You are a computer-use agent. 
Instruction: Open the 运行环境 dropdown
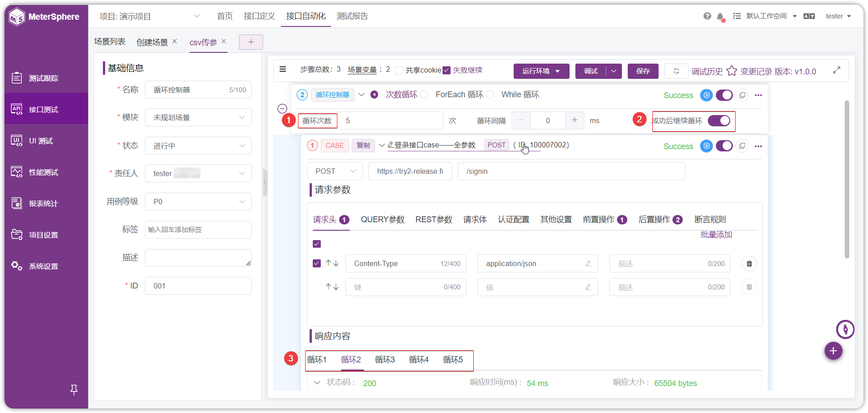pyautogui.click(x=541, y=71)
